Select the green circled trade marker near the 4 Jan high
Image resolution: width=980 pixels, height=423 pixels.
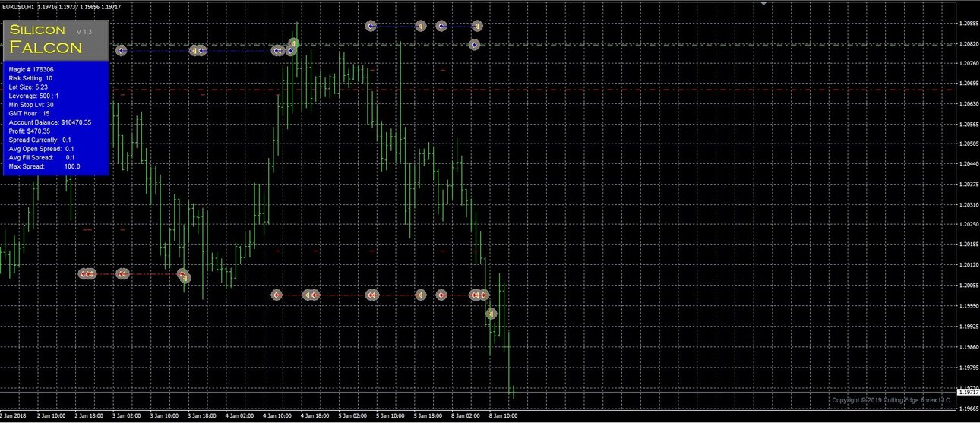(293, 43)
